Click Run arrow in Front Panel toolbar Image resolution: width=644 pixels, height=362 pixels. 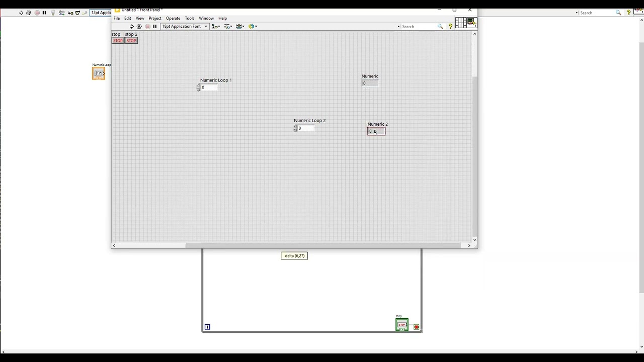pos(132,26)
